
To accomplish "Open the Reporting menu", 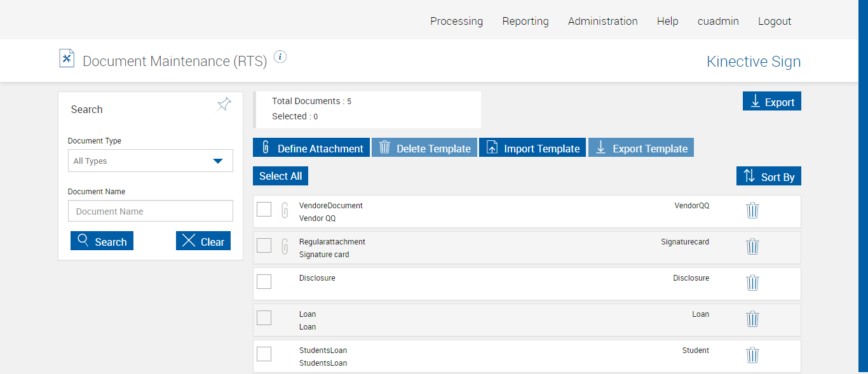I will [x=525, y=21].
